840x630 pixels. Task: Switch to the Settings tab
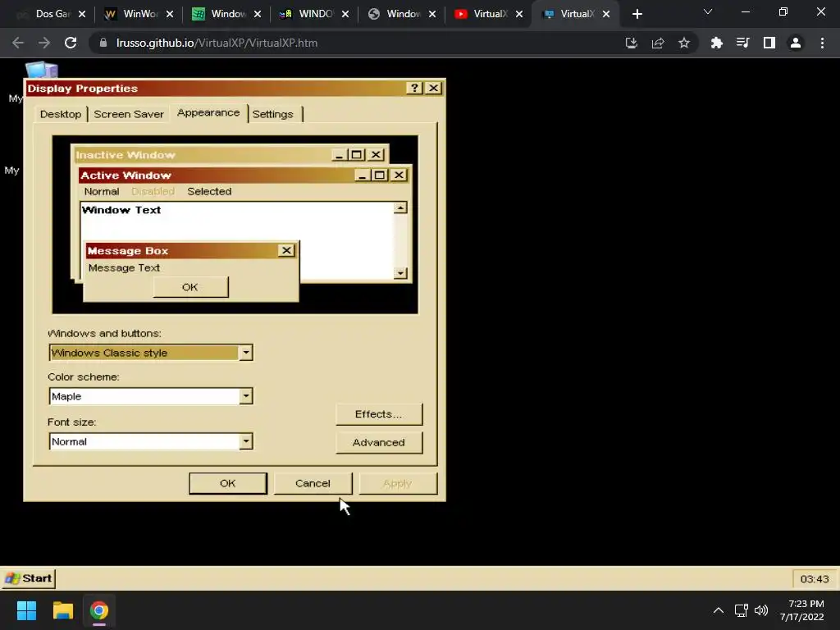tap(272, 114)
